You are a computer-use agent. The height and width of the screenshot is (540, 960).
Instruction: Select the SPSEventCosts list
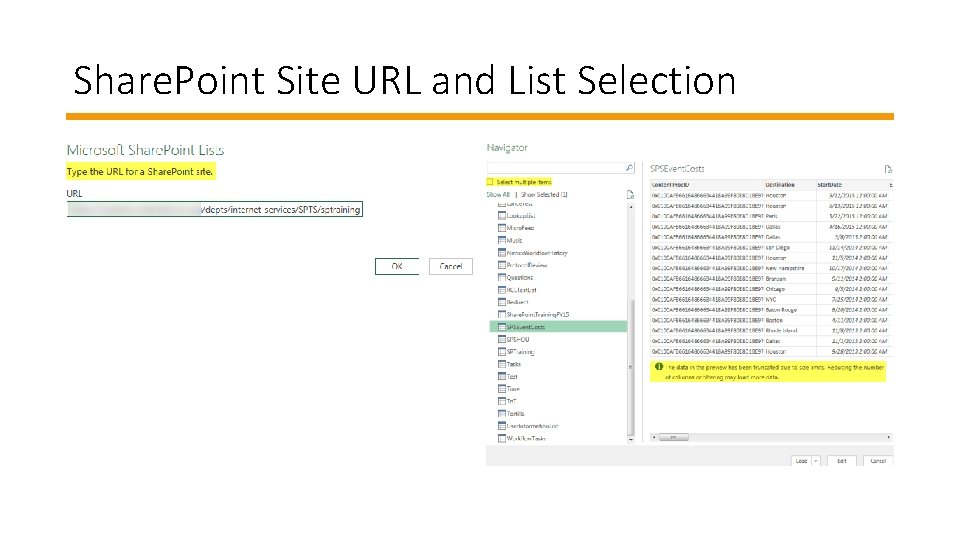click(558, 327)
